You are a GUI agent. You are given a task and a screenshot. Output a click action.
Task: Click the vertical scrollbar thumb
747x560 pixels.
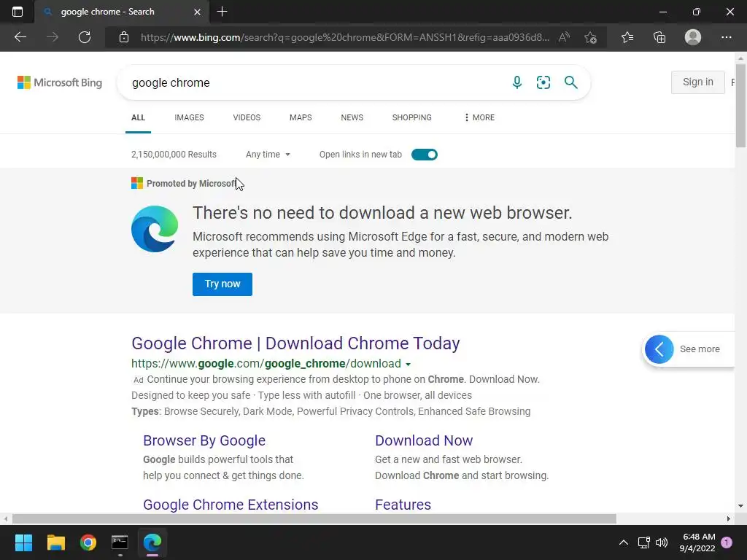741,106
